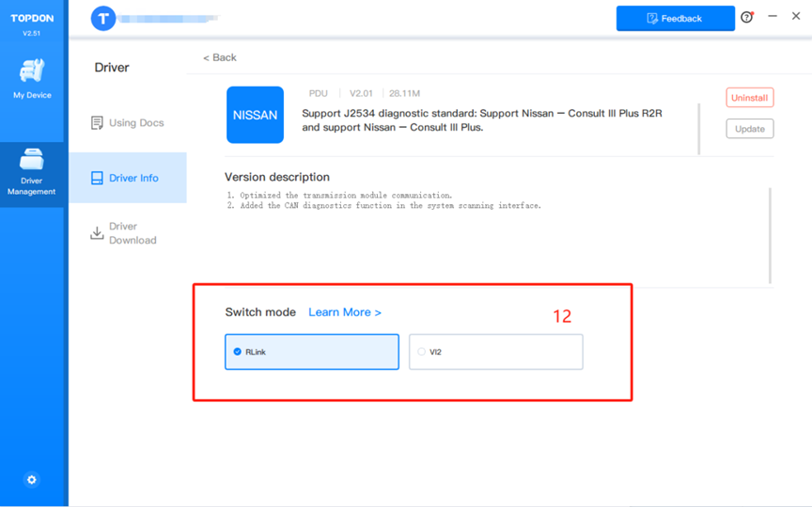This screenshot has height=507, width=812.
Task: Click the Feedback button
Action: coord(676,19)
